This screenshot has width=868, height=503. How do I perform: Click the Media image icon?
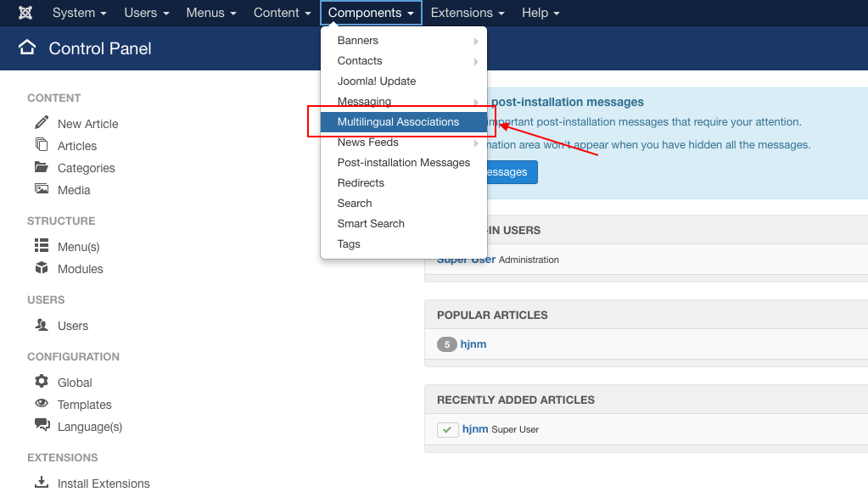tap(40, 189)
